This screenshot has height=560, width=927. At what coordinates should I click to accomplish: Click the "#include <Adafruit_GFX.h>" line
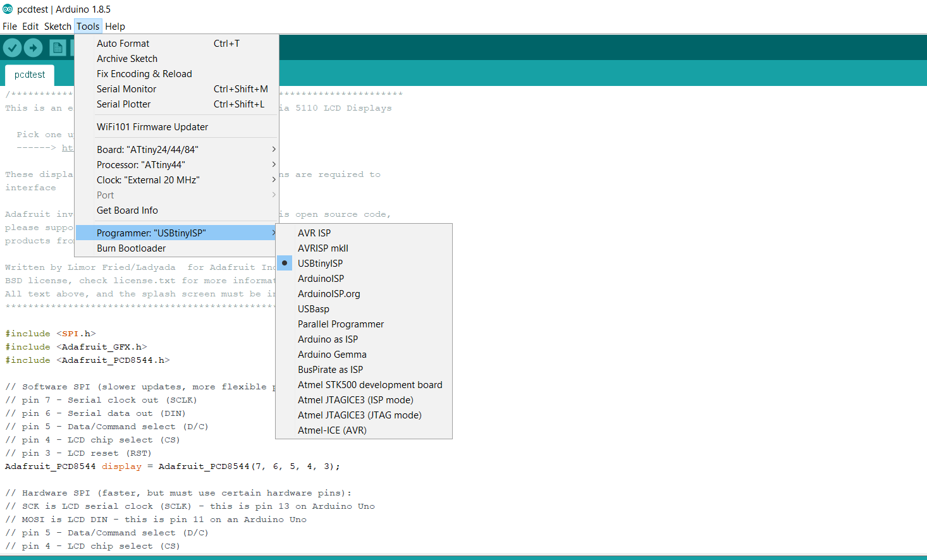[x=76, y=347]
